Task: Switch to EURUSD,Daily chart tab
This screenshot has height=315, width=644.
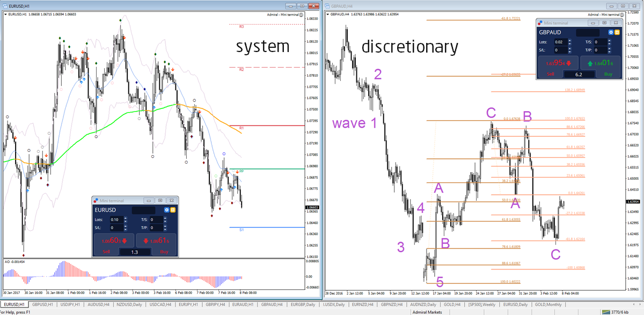Action: tap(515, 304)
